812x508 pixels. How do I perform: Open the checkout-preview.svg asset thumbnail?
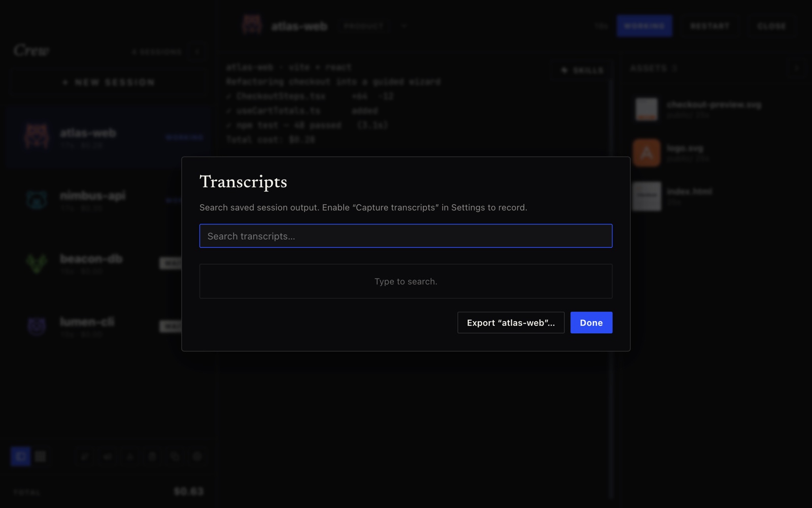click(647, 109)
